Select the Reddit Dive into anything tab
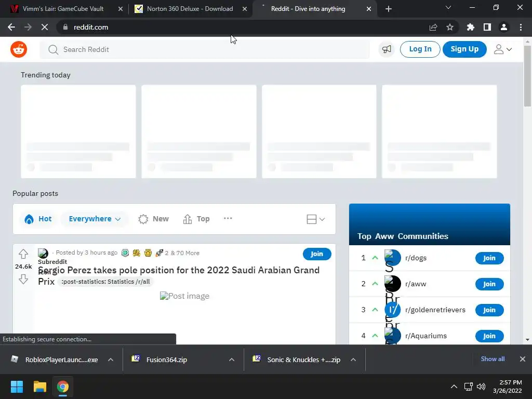Image resolution: width=532 pixels, height=399 pixels. point(308,9)
